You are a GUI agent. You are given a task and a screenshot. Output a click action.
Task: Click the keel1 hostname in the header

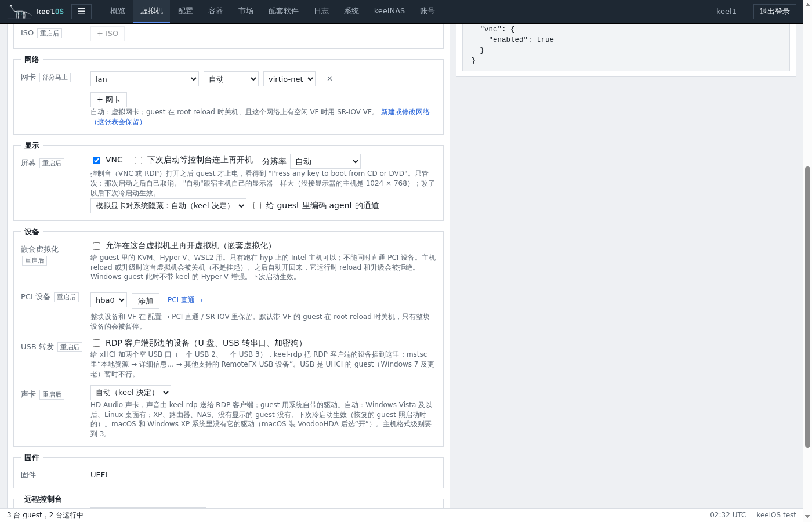726,11
